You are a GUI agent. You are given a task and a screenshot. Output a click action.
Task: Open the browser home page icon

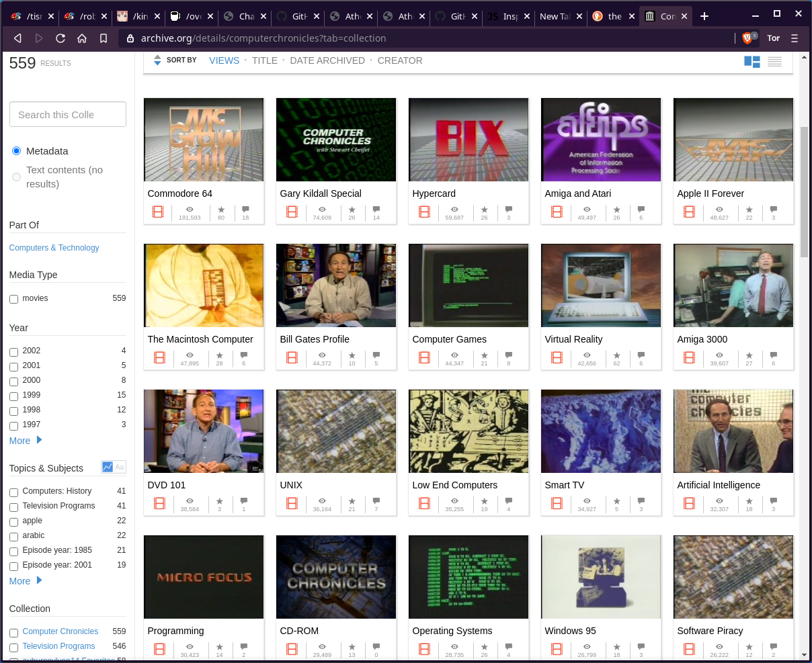pyautogui.click(x=82, y=38)
